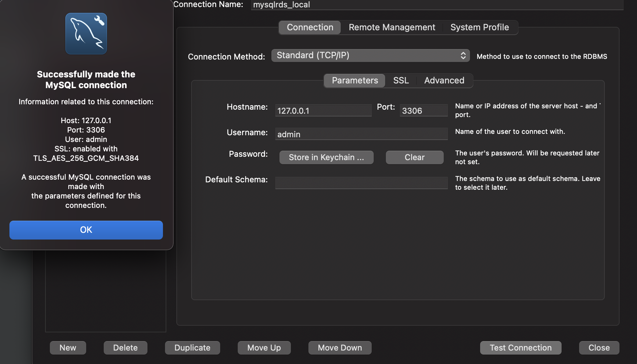Click the Port field showing 3306
The height and width of the screenshot is (364, 637).
click(424, 111)
